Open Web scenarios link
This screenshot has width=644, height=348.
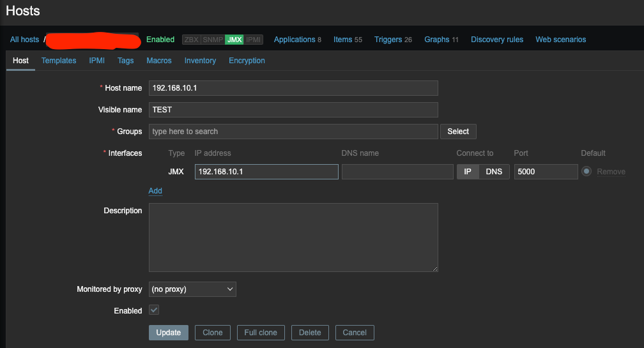[561, 40]
